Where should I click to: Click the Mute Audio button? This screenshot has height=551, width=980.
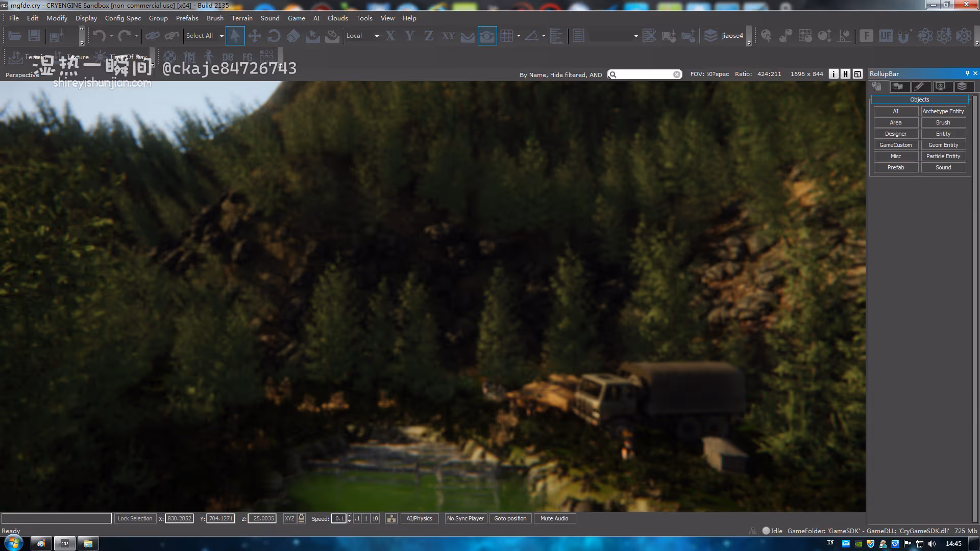pos(554,518)
